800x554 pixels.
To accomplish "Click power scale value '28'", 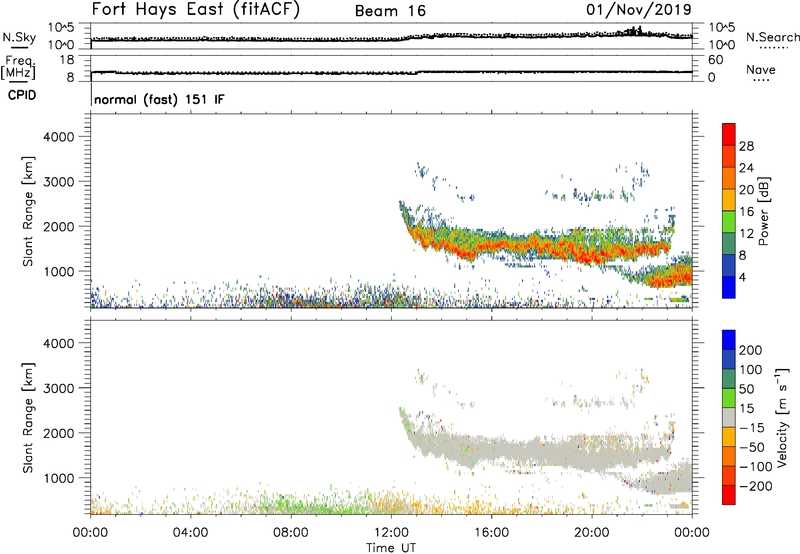I will click(746, 146).
